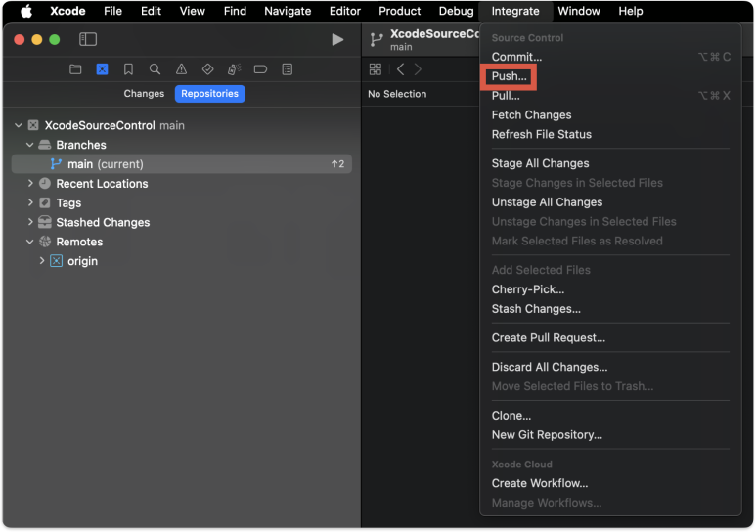Open the Navigate menu
Viewport: 756px width, 532px height.
[288, 11]
